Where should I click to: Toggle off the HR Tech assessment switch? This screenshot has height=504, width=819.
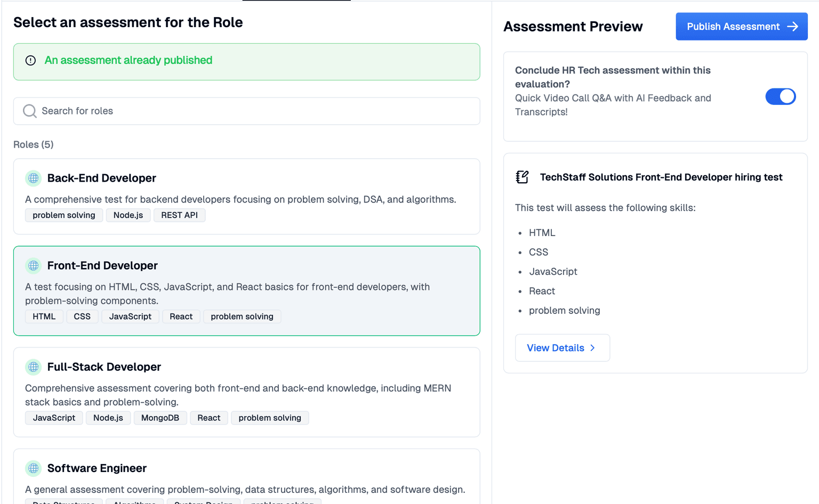coord(781,96)
